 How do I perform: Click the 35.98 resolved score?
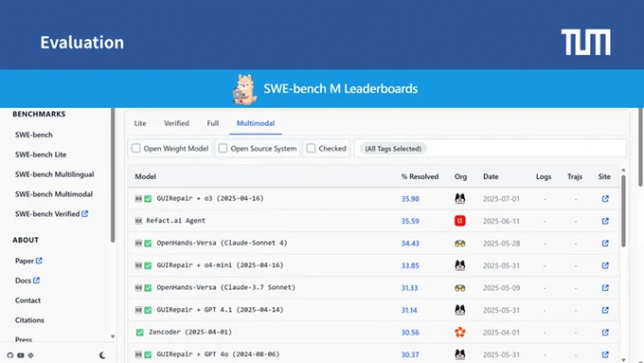[x=410, y=199]
